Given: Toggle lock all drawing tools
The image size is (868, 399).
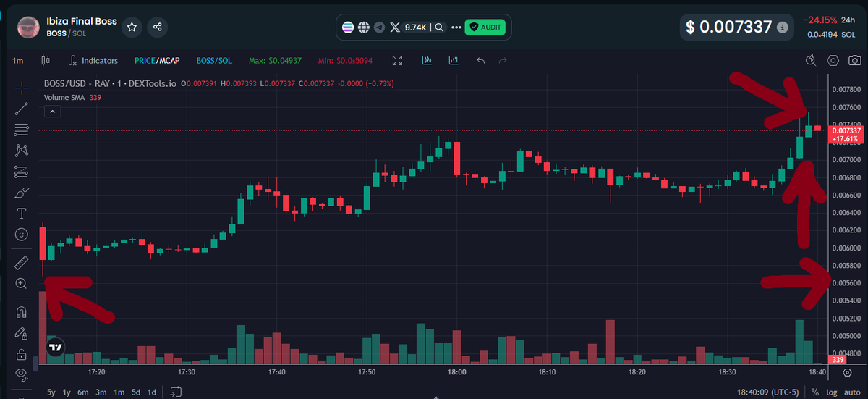Looking at the screenshot, I should [x=21, y=354].
